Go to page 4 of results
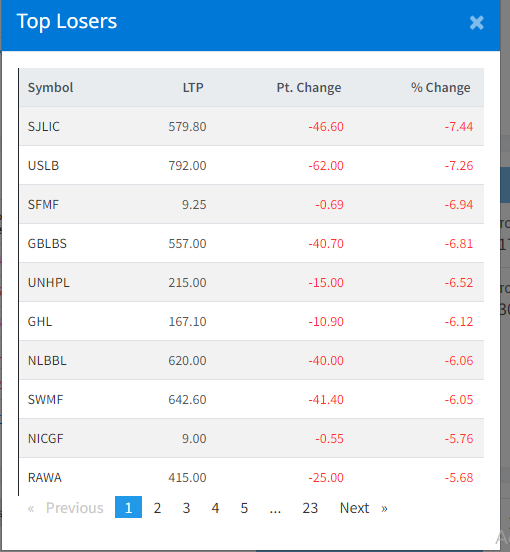510x552 pixels. coord(215,508)
